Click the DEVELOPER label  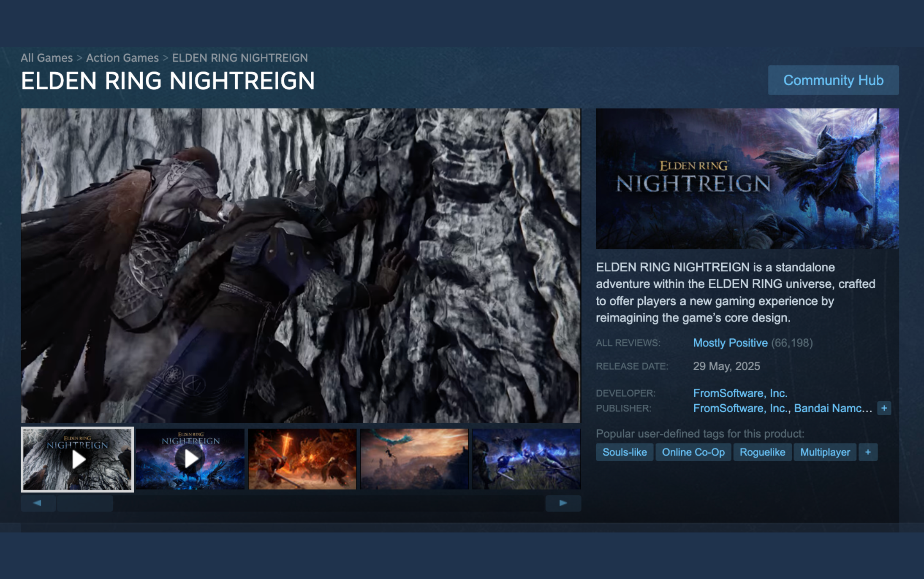point(625,393)
